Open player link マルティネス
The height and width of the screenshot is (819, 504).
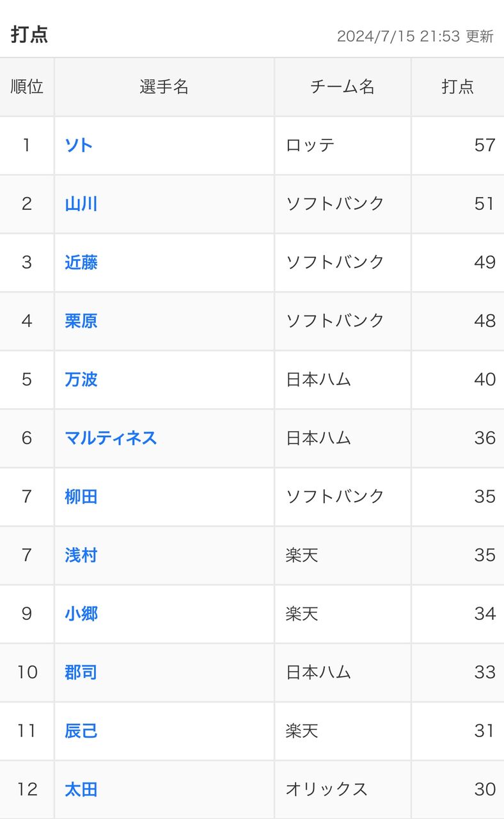pyautogui.click(x=111, y=438)
